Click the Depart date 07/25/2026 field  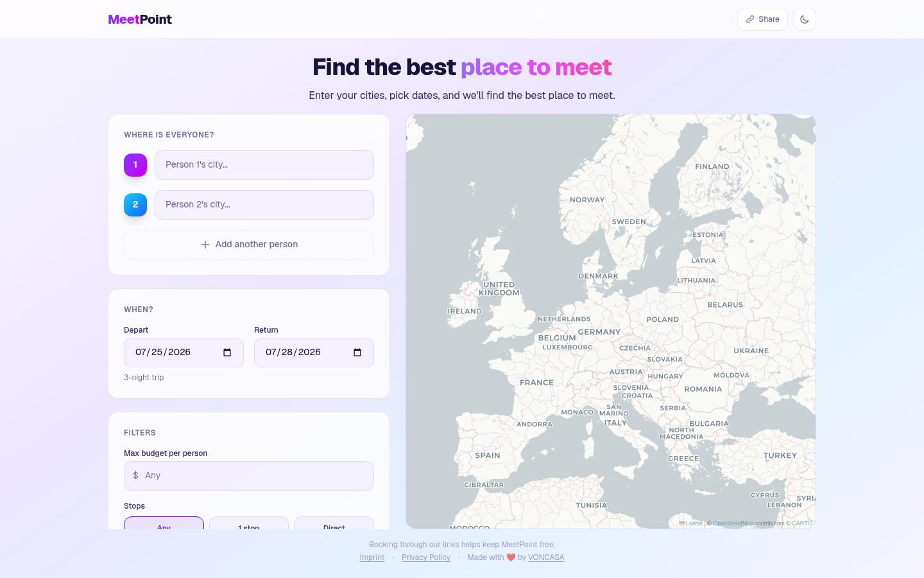point(184,353)
